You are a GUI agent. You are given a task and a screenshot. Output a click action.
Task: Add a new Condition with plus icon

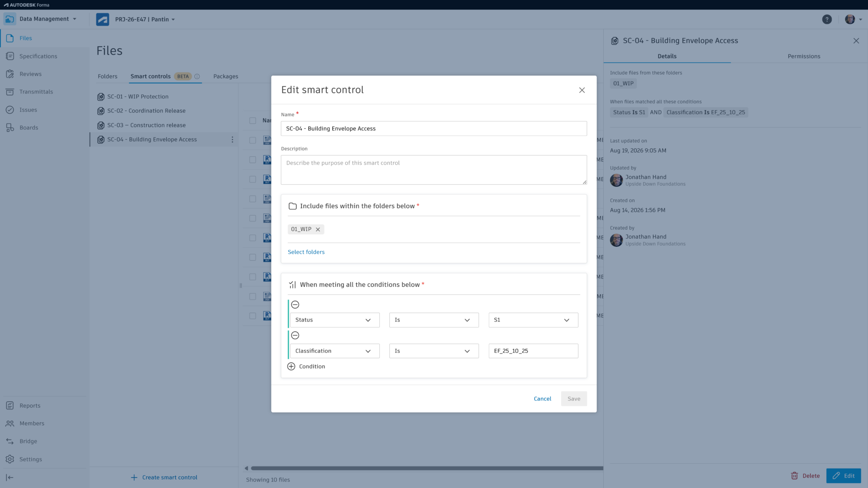306,367
